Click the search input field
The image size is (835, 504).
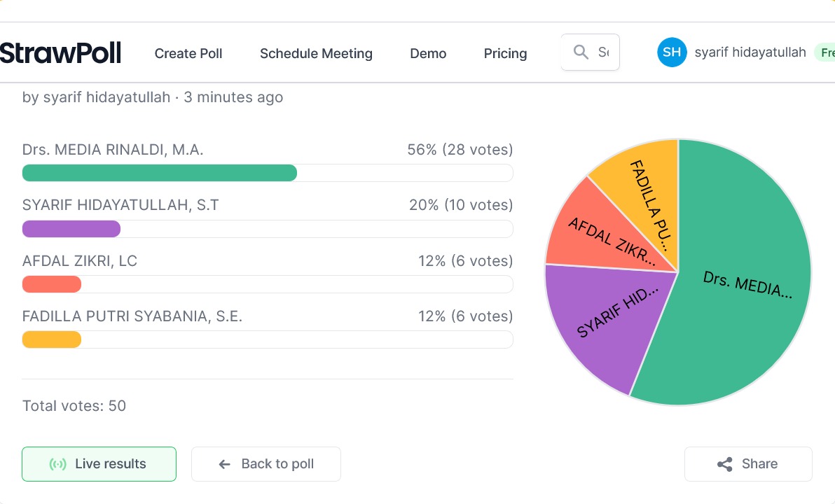pyautogui.click(x=603, y=52)
